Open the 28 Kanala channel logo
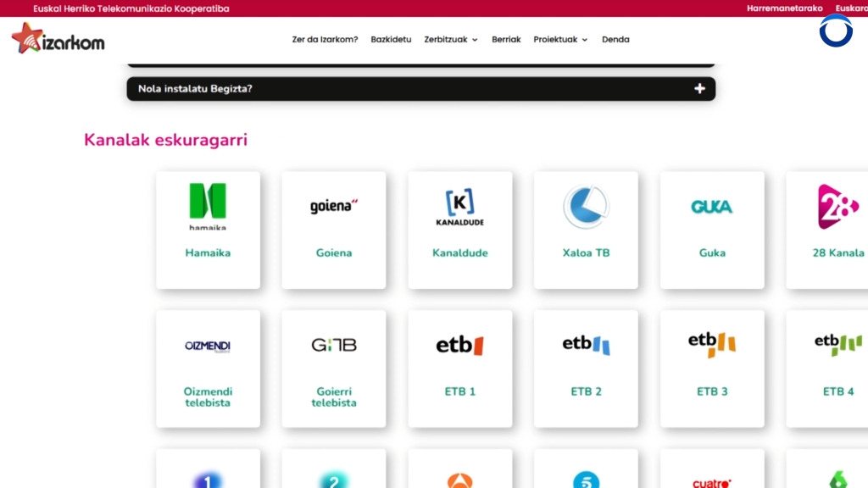The image size is (868, 488). pos(837,207)
